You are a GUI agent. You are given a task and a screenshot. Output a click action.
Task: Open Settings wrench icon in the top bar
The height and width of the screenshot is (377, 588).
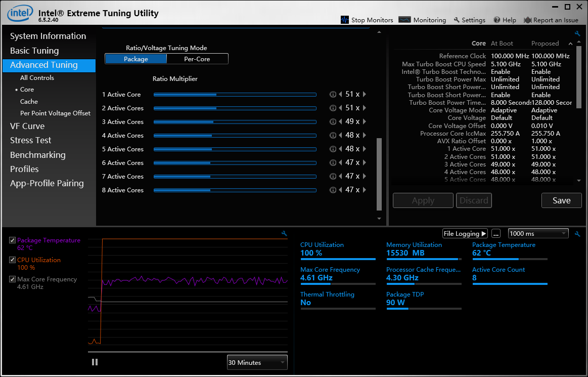tap(457, 20)
